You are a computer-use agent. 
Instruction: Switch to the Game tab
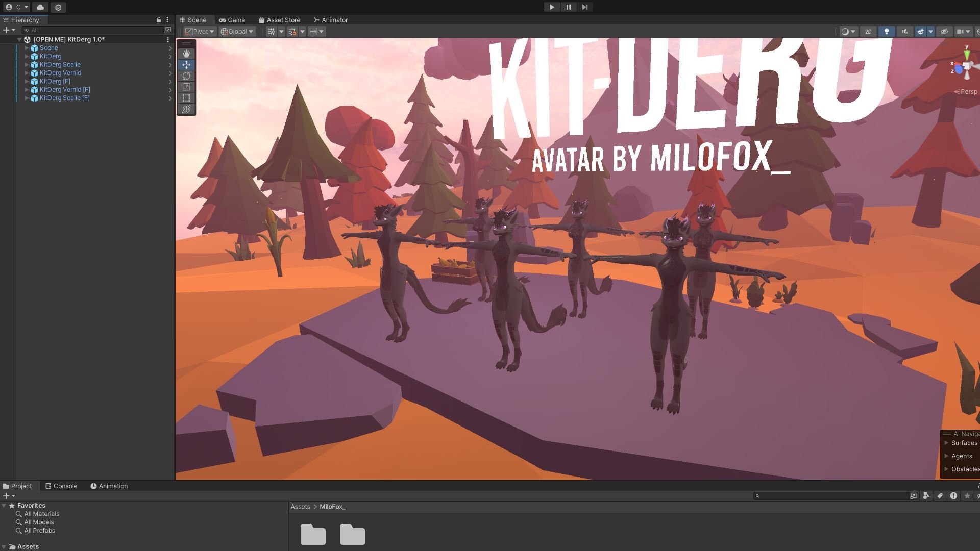point(232,20)
